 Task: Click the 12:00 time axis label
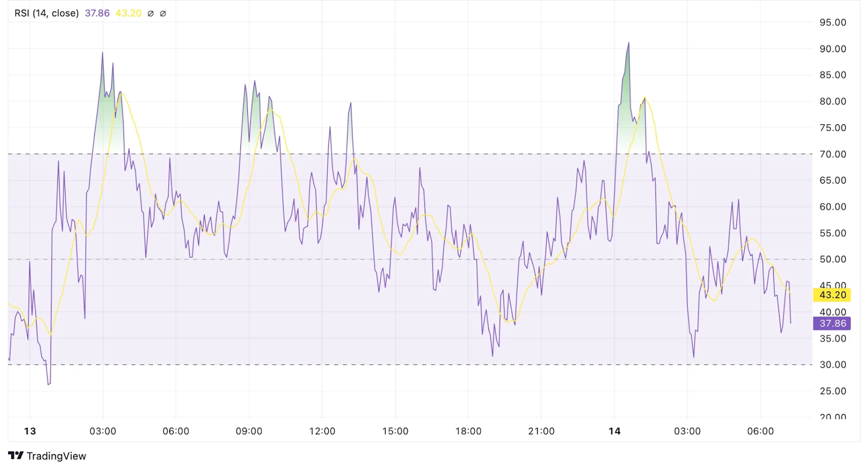point(322,431)
